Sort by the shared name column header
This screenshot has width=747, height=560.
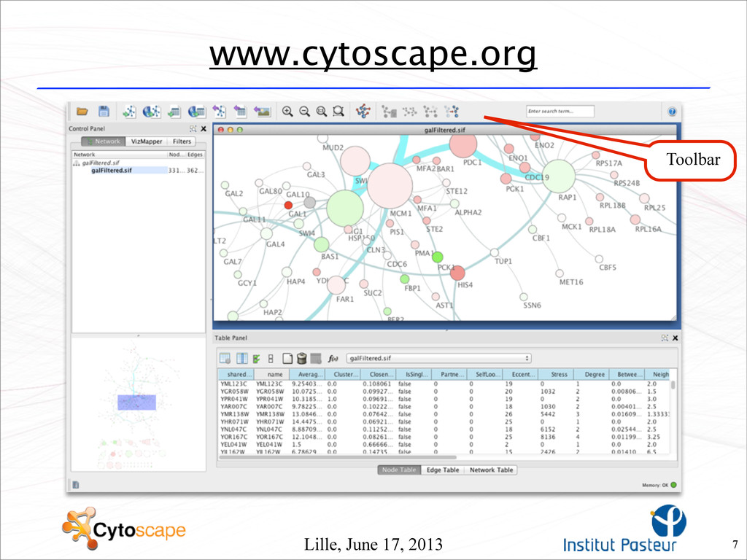coord(236,374)
